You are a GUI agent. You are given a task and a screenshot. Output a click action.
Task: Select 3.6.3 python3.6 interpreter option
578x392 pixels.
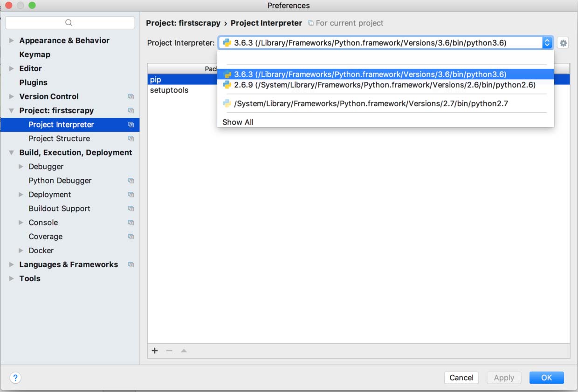coord(385,74)
